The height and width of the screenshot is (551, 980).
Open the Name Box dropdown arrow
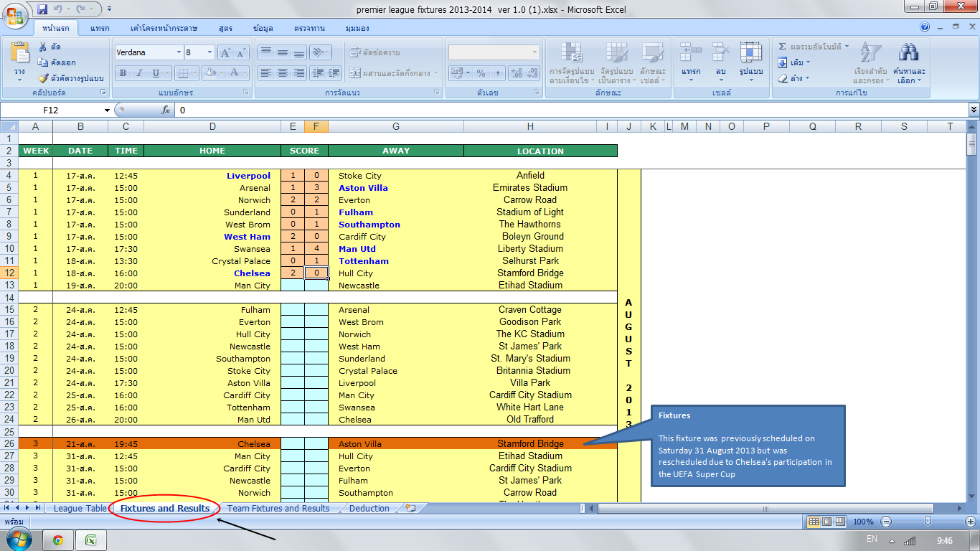pos(108,110)
